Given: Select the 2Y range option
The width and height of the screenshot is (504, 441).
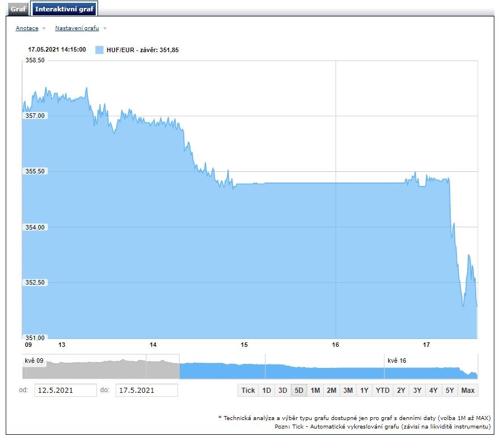Looking at the screenshot, I should pyautogui.click(x=401, y=390).
